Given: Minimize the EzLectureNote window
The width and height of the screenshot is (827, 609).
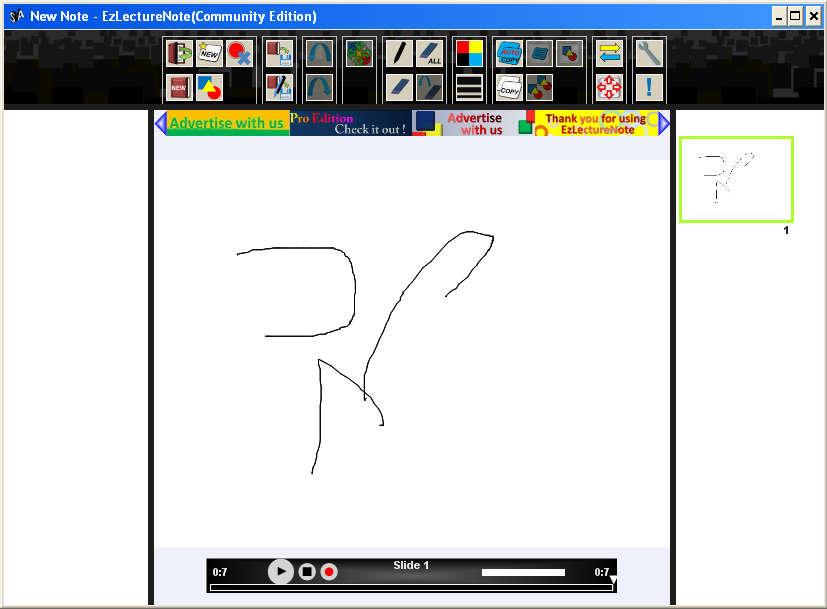Looking at the screenshot, I should coord(779,17).
